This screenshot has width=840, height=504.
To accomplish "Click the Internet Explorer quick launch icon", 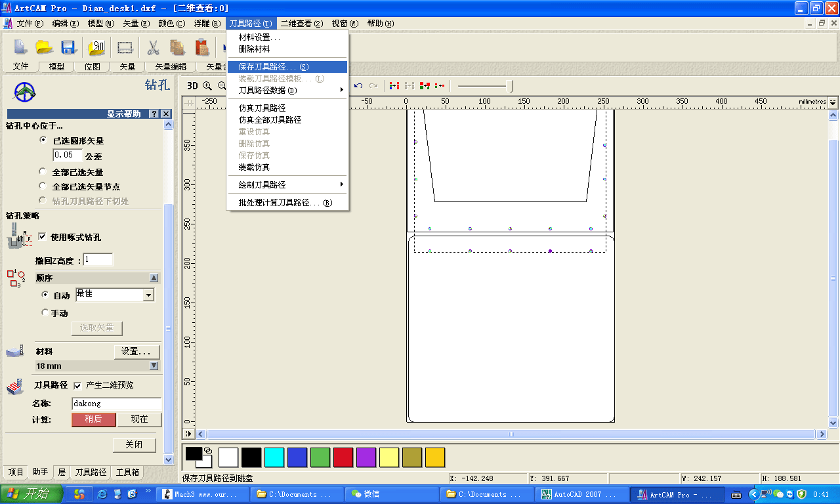I will [x=102, y=494].
